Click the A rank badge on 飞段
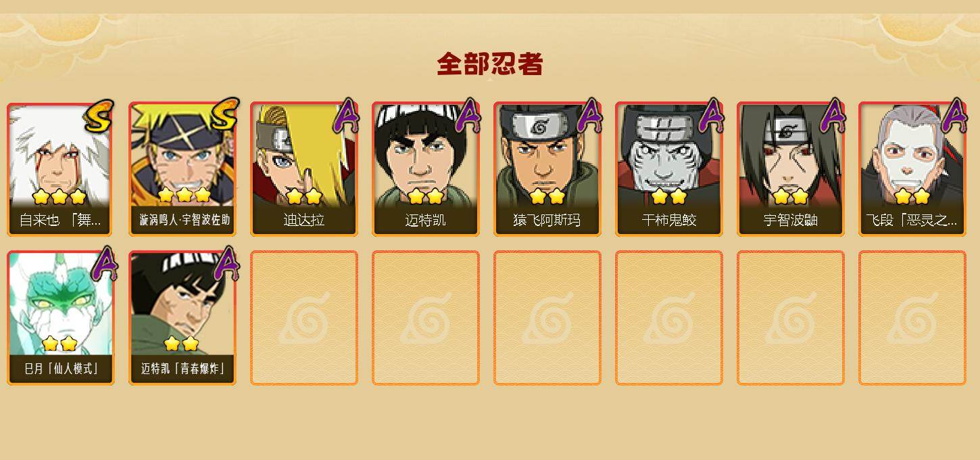The image size is (980, 460). pos(954,116)
